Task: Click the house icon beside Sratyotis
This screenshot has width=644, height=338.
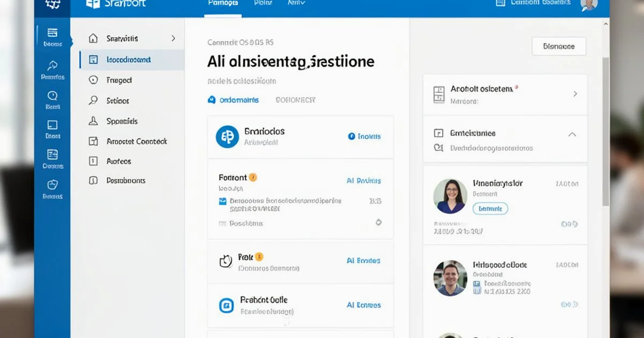Action: click(92, 38)
